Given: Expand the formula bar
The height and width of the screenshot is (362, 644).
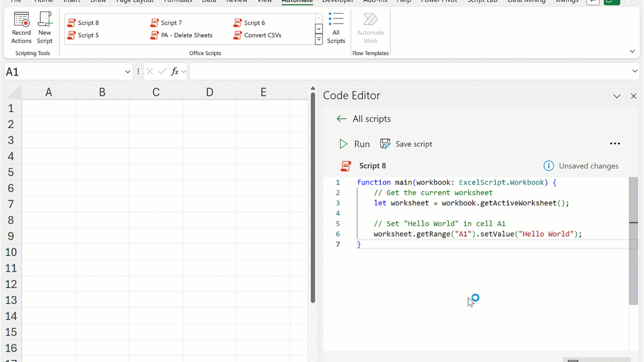Looking at the screenshot, I should [x=634, y=71].
